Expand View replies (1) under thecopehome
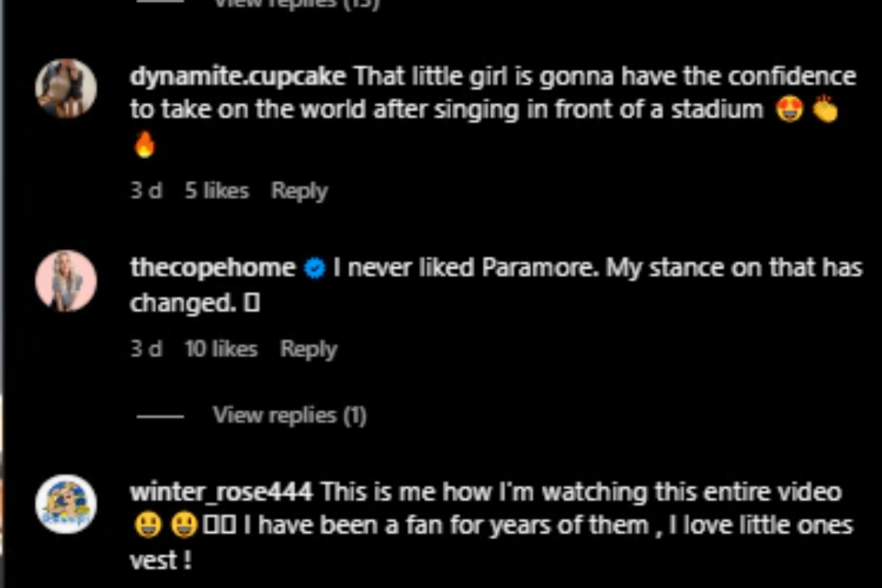Image resolution: width=882 pixels, height=588 pixels. [x=289, y=415]
